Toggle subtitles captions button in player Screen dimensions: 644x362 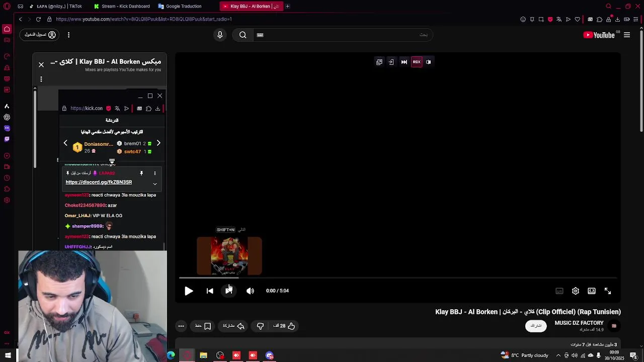coord(559,291)
